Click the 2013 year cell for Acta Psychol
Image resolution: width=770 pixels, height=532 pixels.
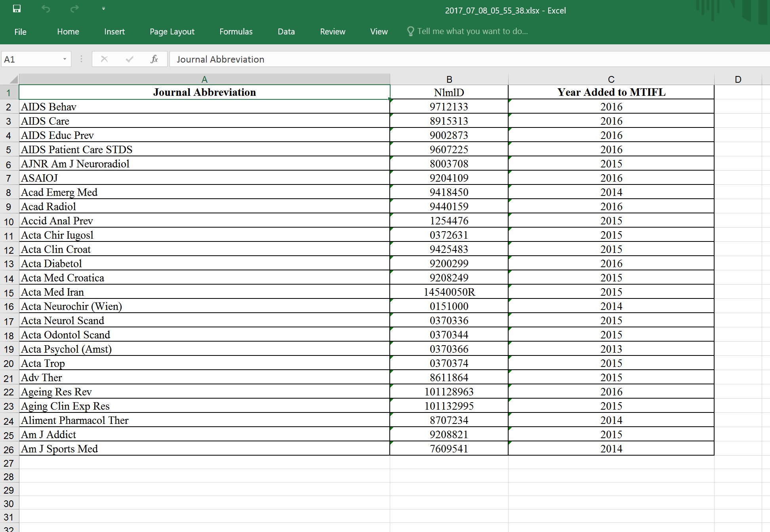coord(611,349)
